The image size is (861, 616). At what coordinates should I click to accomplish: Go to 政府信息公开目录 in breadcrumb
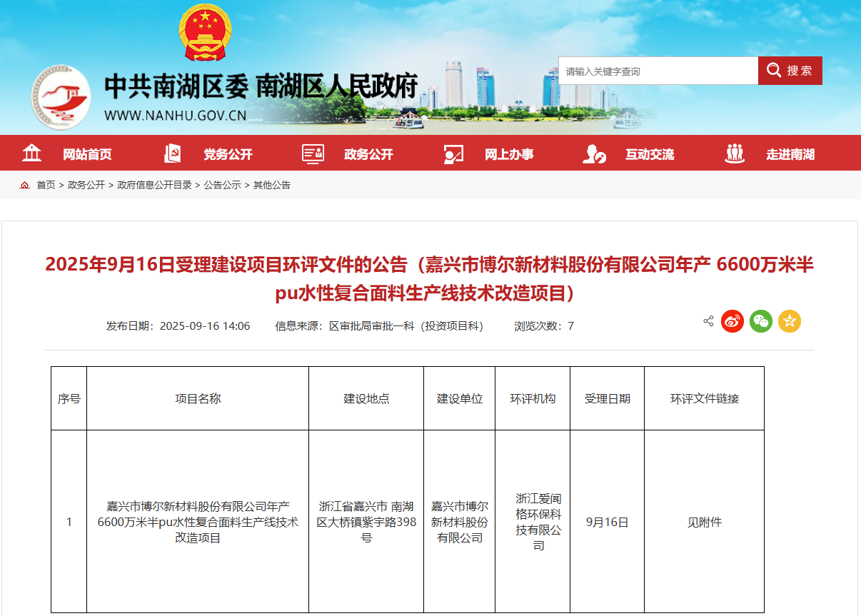[155, 185]
